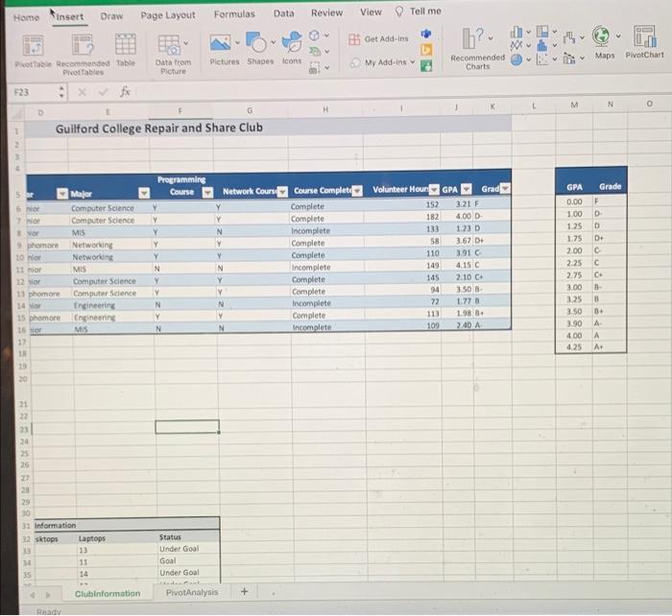The image size is (672, 616).
Task: Select the ClubInformation sheet tab
Action: click(x=108, y=594)
